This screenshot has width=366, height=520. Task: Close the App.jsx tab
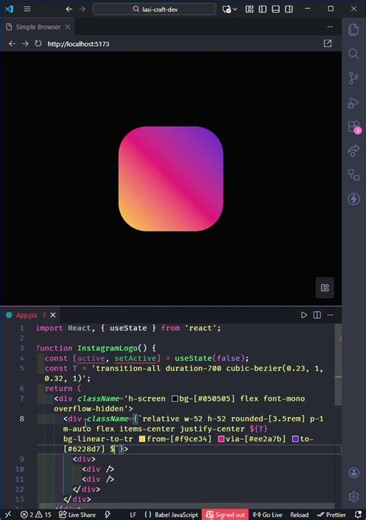(x=53, y=315)
